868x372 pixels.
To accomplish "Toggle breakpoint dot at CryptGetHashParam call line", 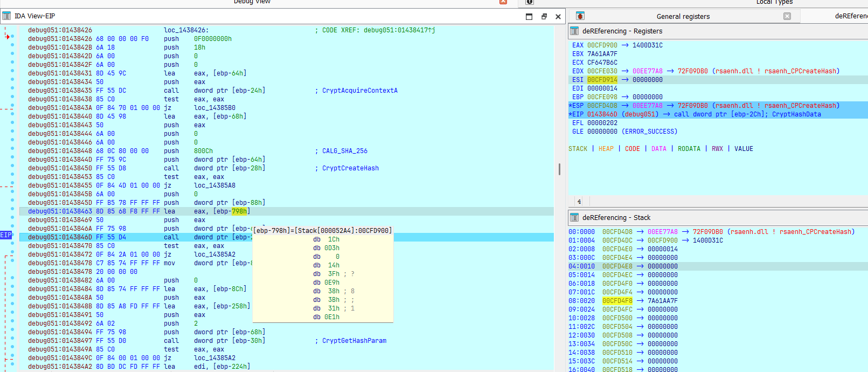I will pos(12,339).
